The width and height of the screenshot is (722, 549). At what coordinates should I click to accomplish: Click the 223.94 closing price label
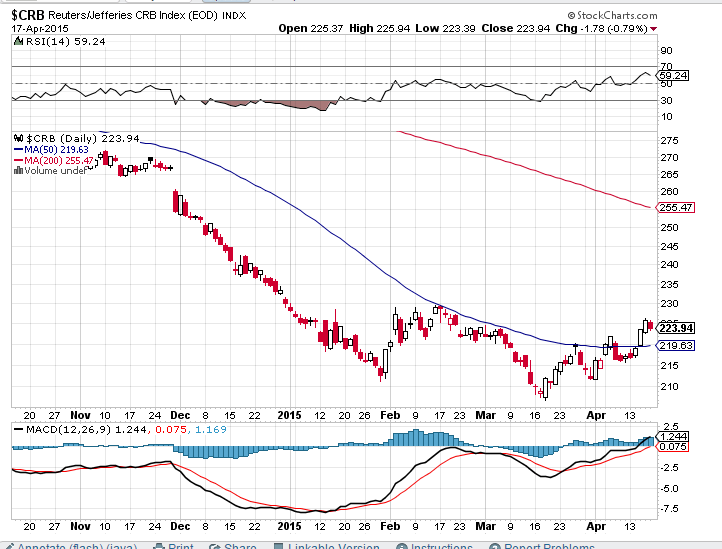[677, 328]
